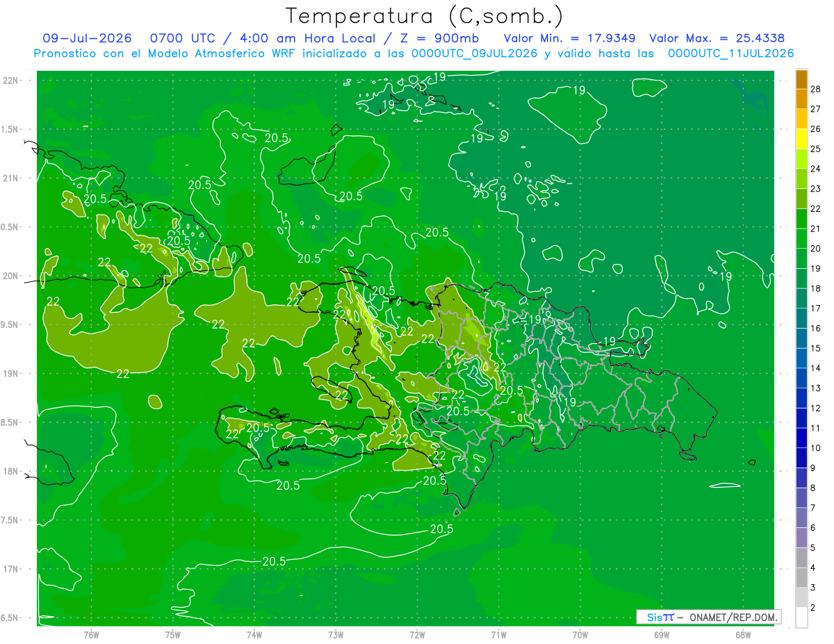
Task: Click the "0700 UTC" time label
Action: tap(183, 38)
